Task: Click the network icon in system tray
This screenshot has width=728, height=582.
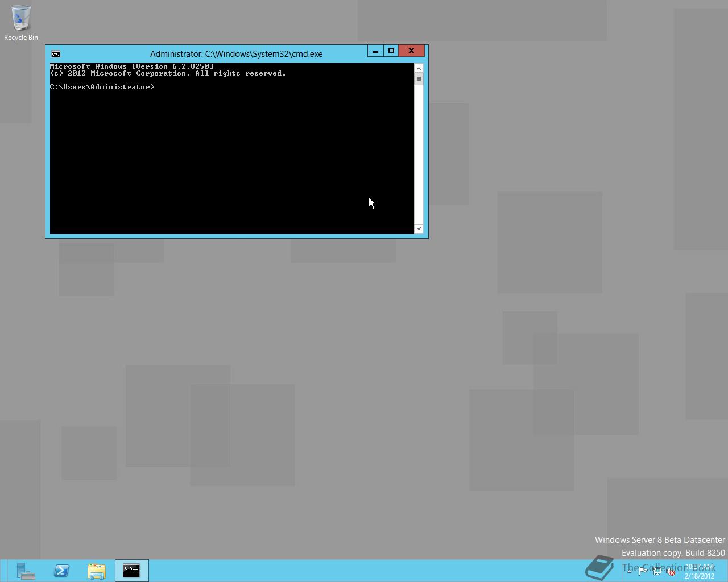Action: pyautogui.click(x=657, y=572)
